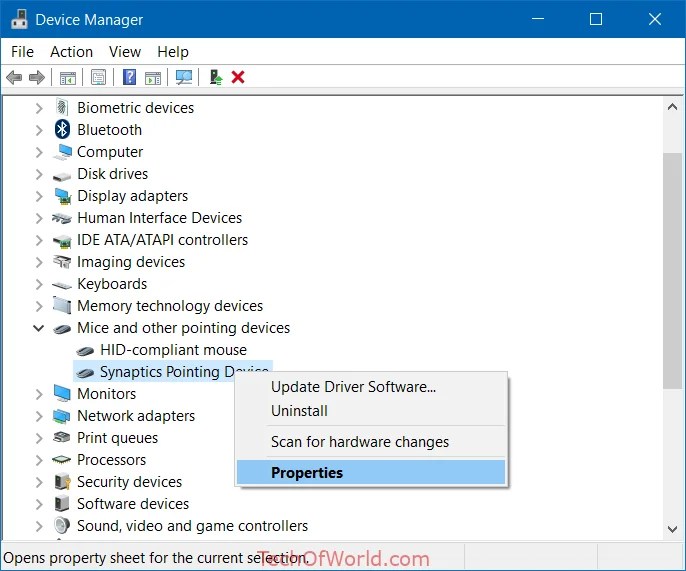The height and width of the screenshot is (571, 686).
Task: Click the Security devices icon
Action: point(63,481)
